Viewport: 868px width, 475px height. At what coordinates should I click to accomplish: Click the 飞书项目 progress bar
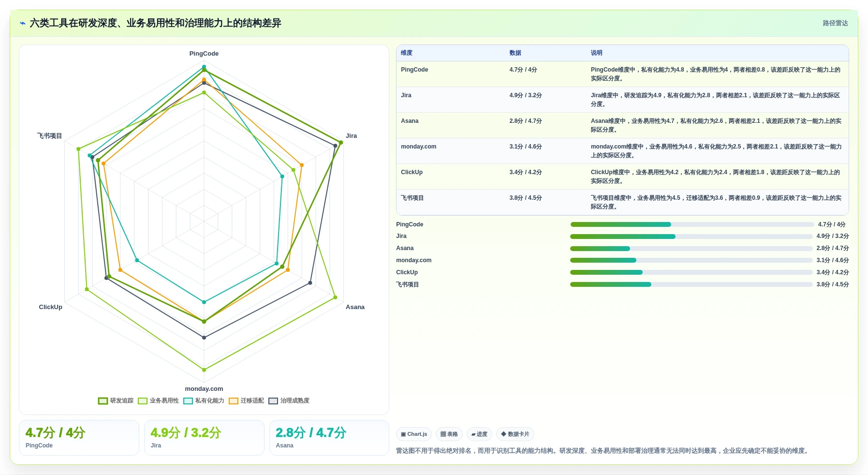691,284
